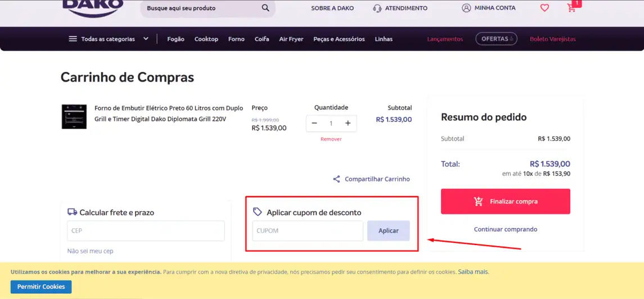The height and width of the screenshot is (299, 644).
Task: Open the Forno menu
Action: pyautogui.click(x=237, y=39)
